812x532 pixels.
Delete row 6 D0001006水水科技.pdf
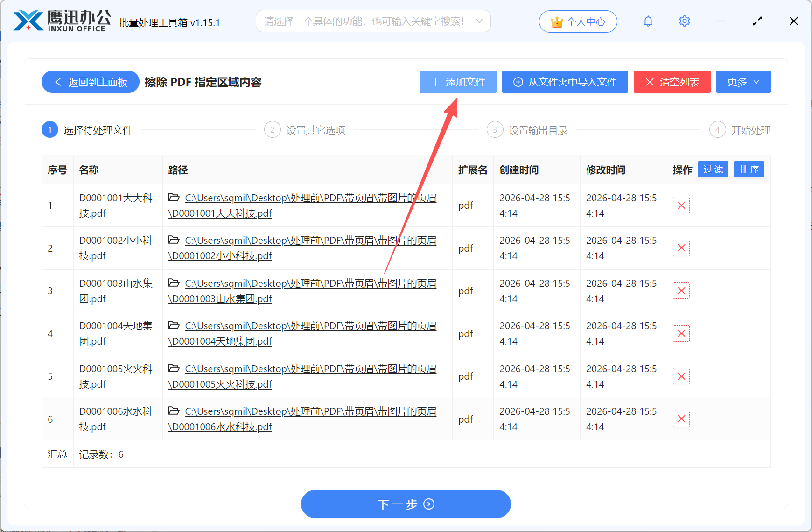point(681,419)
